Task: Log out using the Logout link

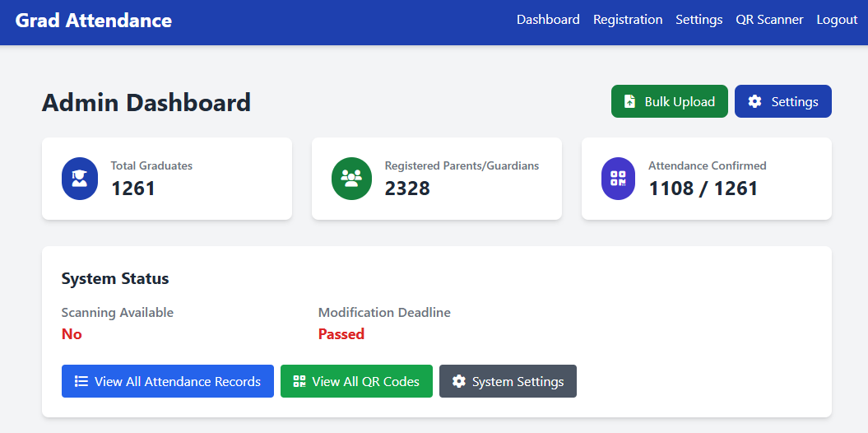Action: [x=837, y=20]
